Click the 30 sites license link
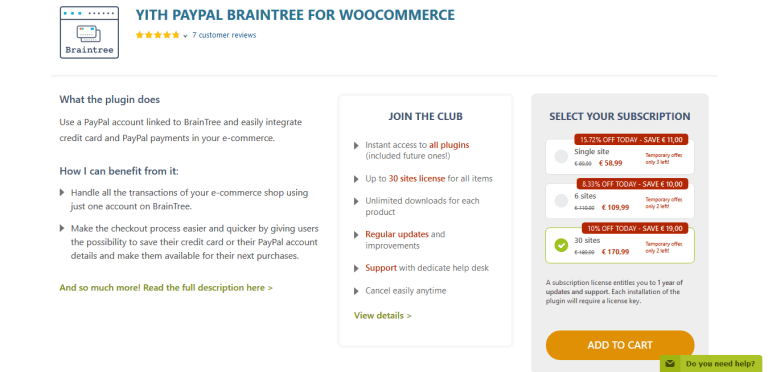The height and width of the screenshot is (372, 768). [417, 179]
